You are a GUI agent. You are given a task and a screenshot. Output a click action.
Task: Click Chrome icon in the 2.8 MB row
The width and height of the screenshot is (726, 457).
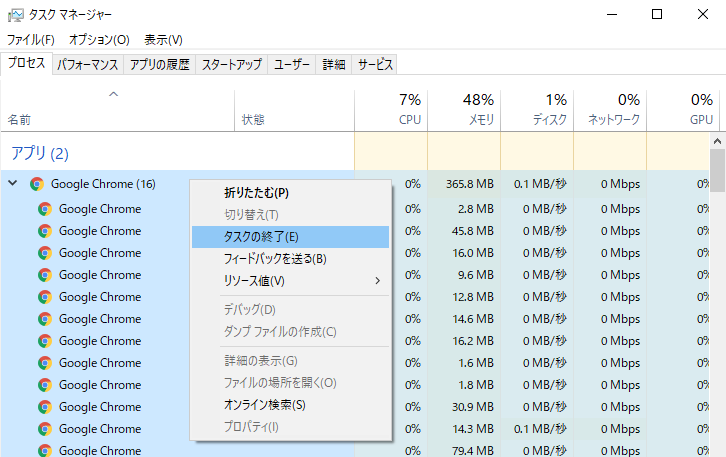45,209
